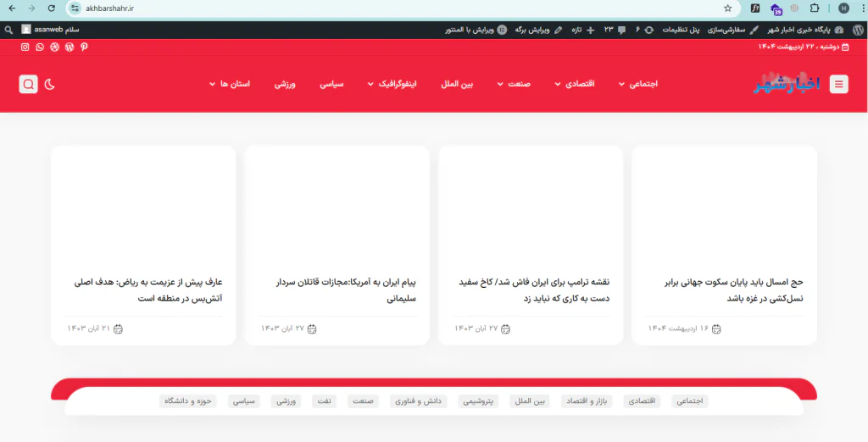Image resolution: width=868 pixels, height=442 pixels.
Task: Open the Instagram social icon
Action: tap(25, 47)
